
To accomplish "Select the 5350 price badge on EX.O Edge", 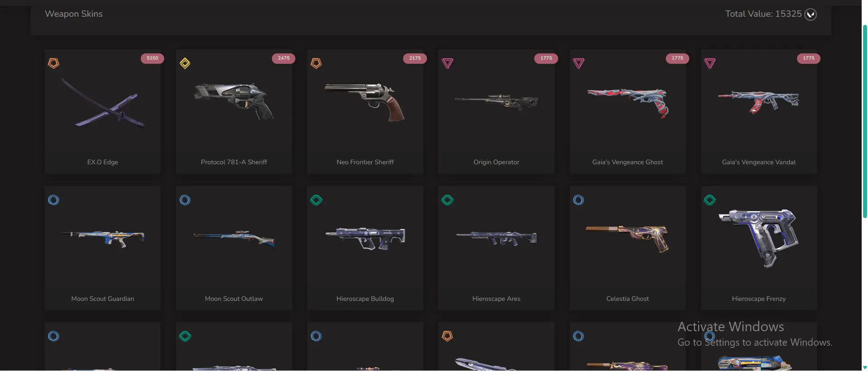I will 152,58.
